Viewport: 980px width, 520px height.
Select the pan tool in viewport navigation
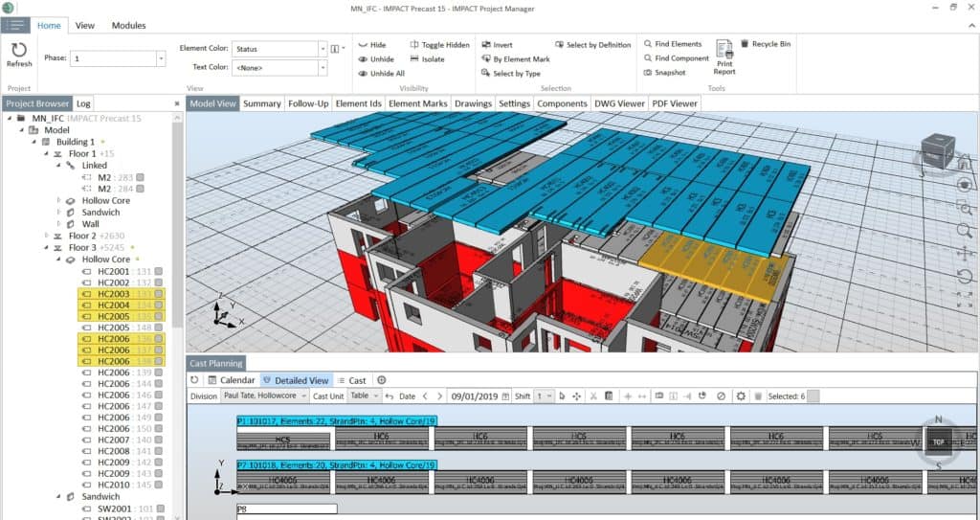[x=965, y=253]
